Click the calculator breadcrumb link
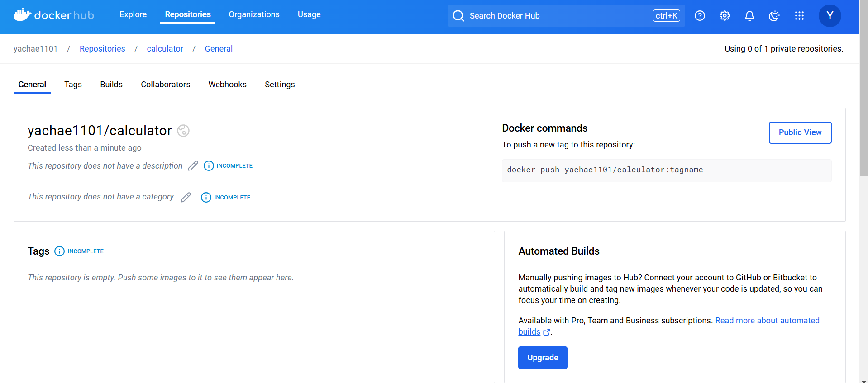Viewport: 868px width, 383px height. coord(165,49)
